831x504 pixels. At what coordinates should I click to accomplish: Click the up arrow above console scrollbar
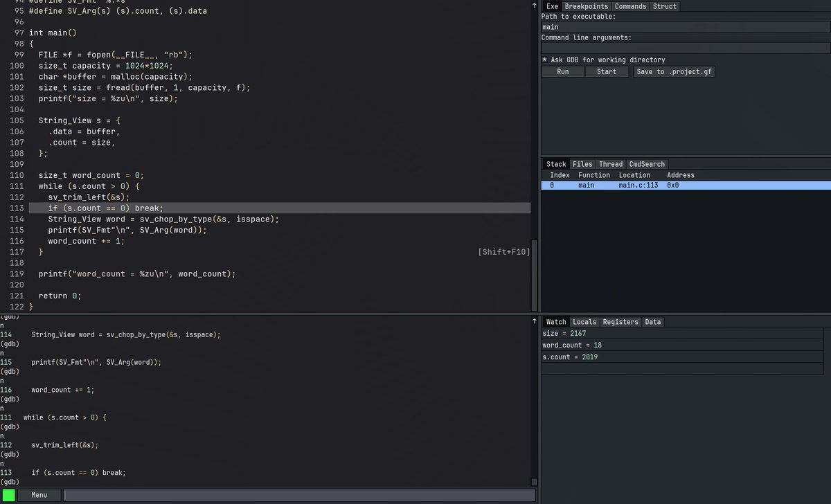[534, 321]
